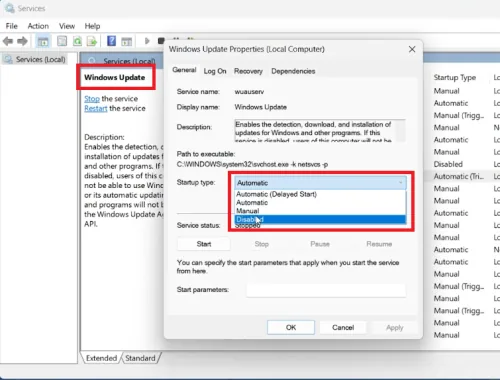Select Disabled in the startup type list
Viewport: 500px width, 380px height.
[320, 219]
